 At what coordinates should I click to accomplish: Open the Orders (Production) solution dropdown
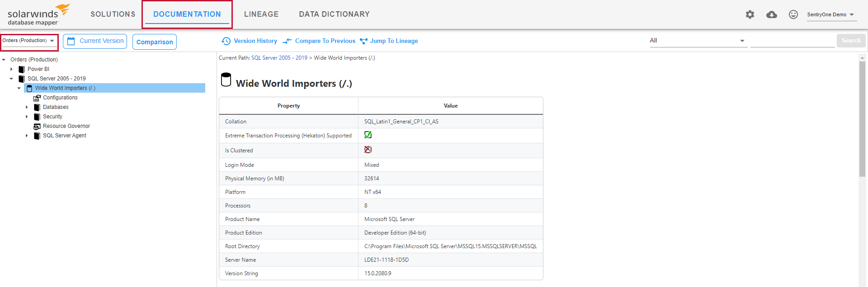click(29, 41)
